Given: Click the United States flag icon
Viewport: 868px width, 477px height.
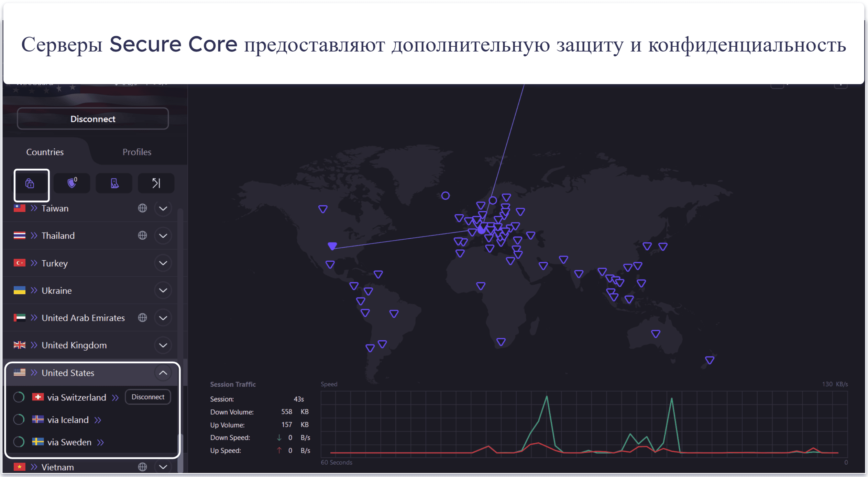Looking at the screenshot, I should (20, 373).
